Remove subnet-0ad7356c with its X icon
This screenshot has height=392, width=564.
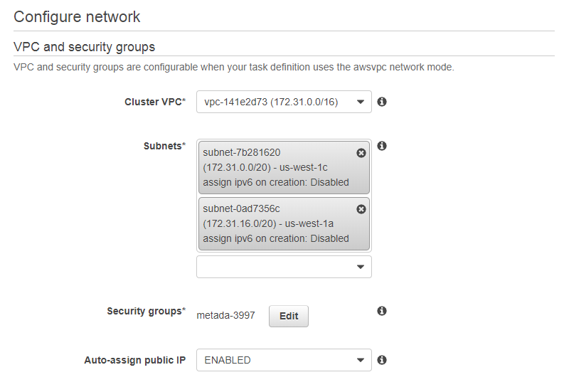[361, 209]
